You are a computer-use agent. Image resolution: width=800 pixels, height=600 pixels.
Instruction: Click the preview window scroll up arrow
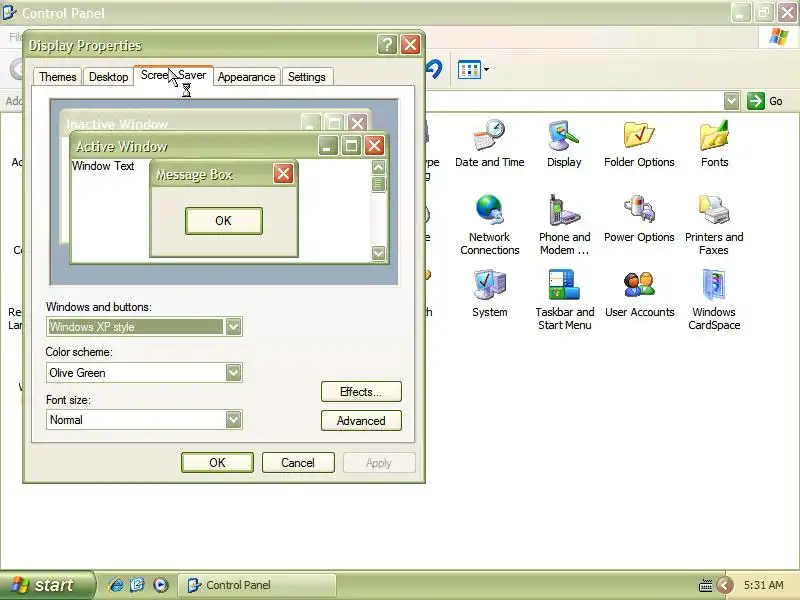[379, 167]
